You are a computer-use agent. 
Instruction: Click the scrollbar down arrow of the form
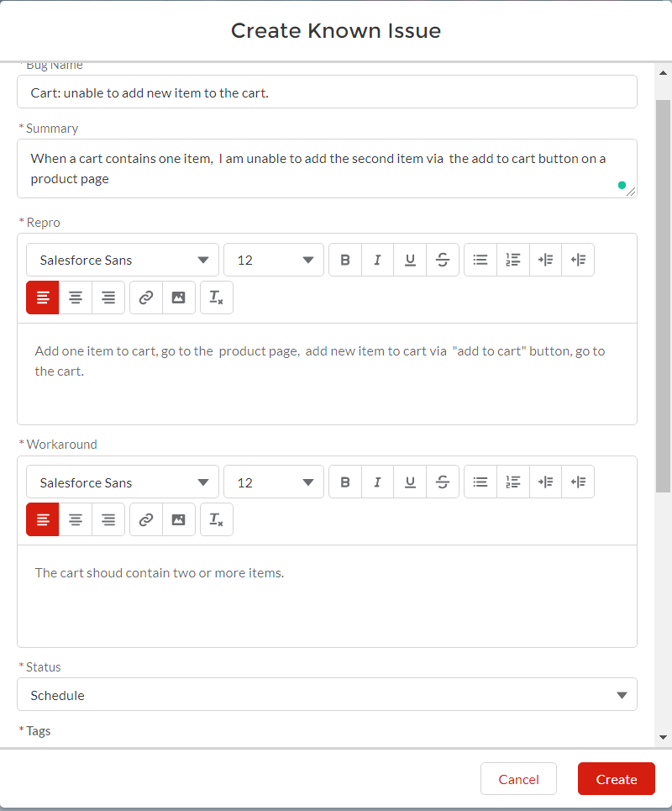[x=664, y=737]
